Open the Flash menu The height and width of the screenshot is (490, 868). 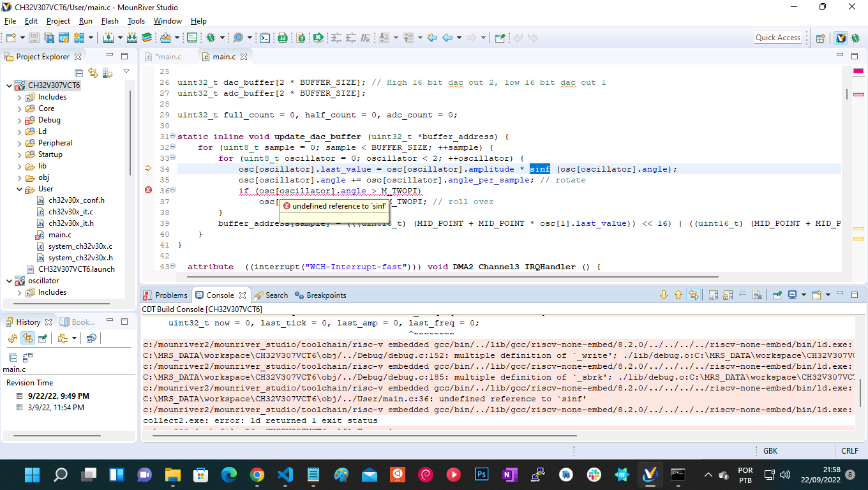[110, 21]
